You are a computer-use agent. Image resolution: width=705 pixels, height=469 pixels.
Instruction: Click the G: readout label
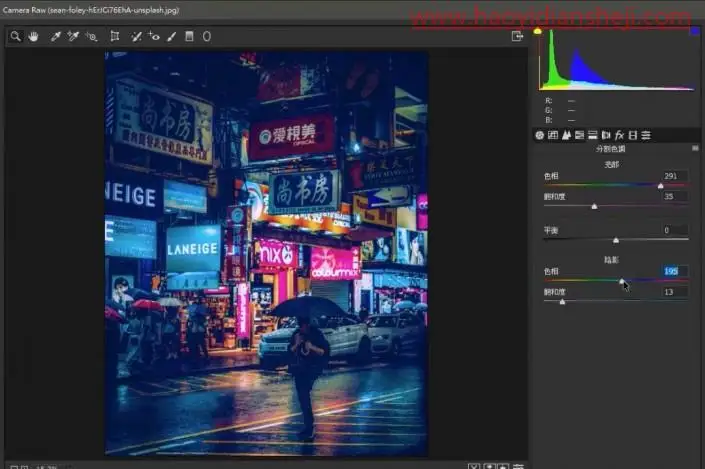point(549,110)
